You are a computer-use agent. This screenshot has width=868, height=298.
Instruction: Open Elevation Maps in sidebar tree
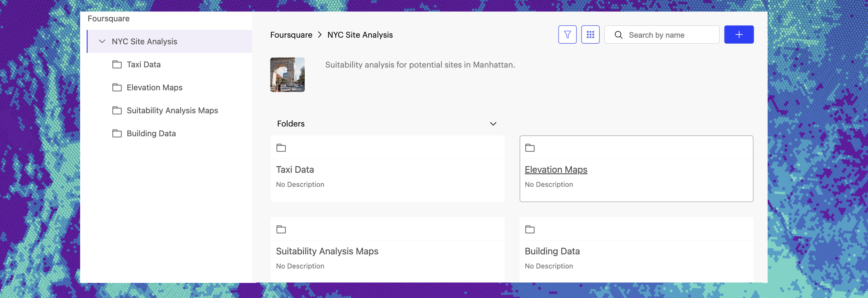(154, 87)
